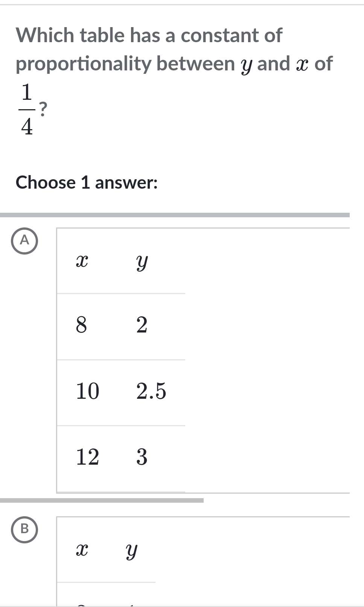Select answer choice B radio button
This screenshot has width=364, height=607.
24,529
